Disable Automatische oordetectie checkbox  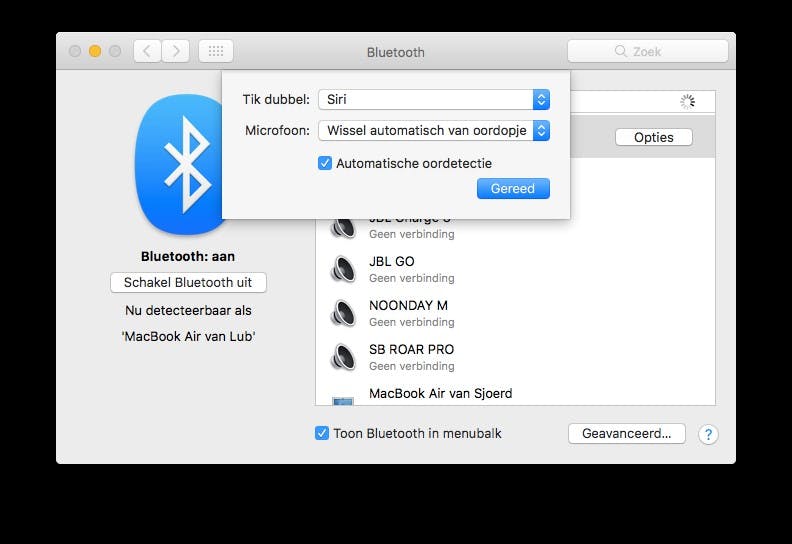(325, 163)
